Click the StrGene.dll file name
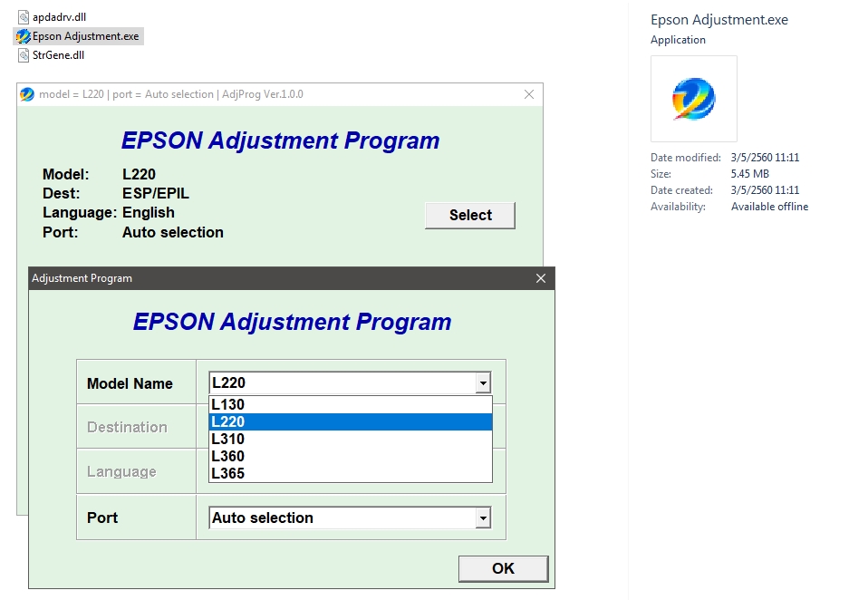Viewport: 868px width, 600px height. pyautogui.click(x=59, y=55)
